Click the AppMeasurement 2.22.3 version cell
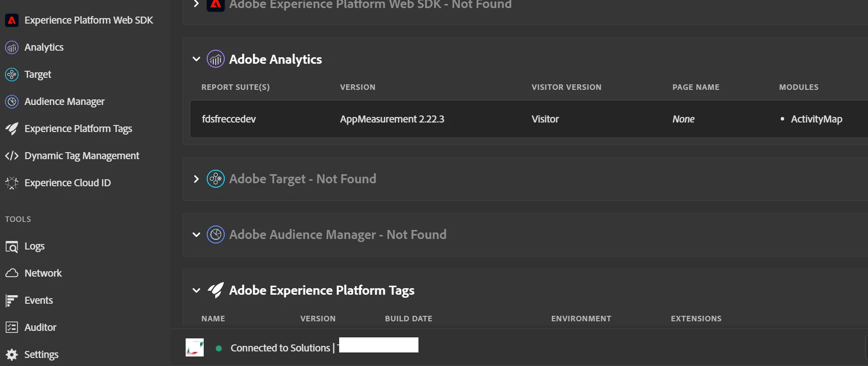The width and height of the screenshot is (868, 366). pos(392,119)
